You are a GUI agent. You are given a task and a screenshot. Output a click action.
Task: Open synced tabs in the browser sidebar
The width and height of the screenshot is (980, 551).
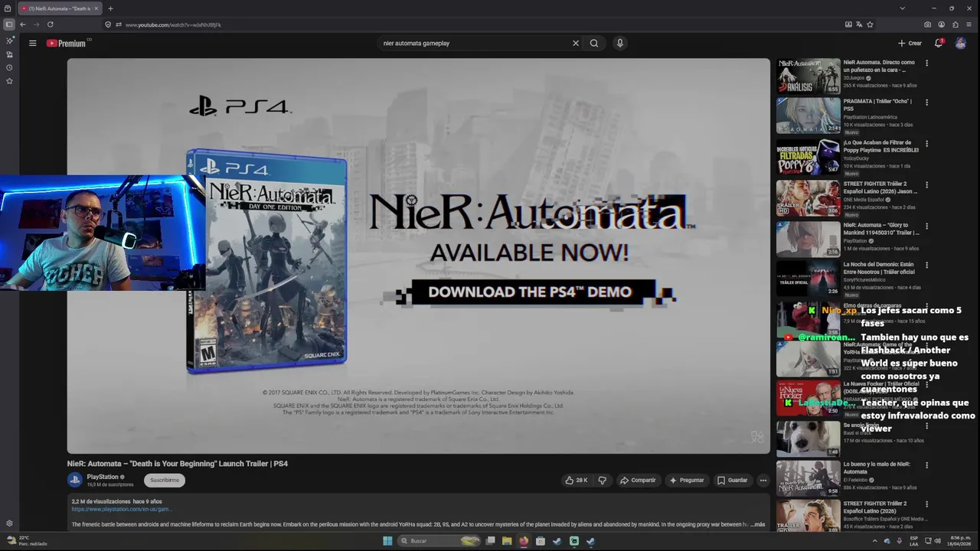click(x=9, y=54)
